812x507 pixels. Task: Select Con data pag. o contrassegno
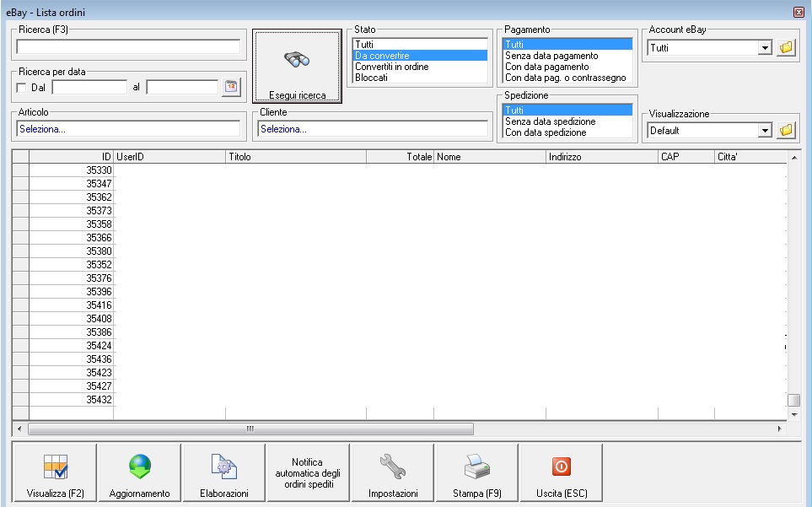coord(567,78)
